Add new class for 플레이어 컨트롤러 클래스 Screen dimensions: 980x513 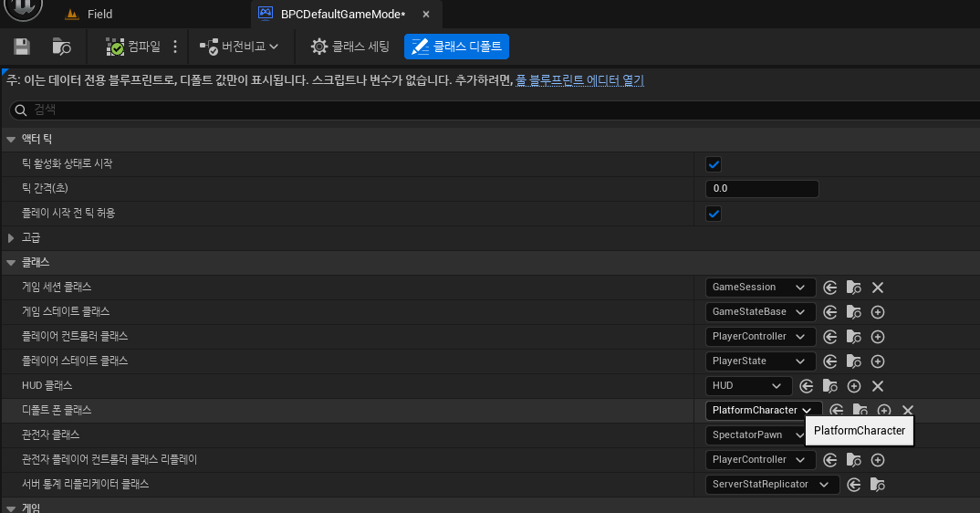pos(878,337)
